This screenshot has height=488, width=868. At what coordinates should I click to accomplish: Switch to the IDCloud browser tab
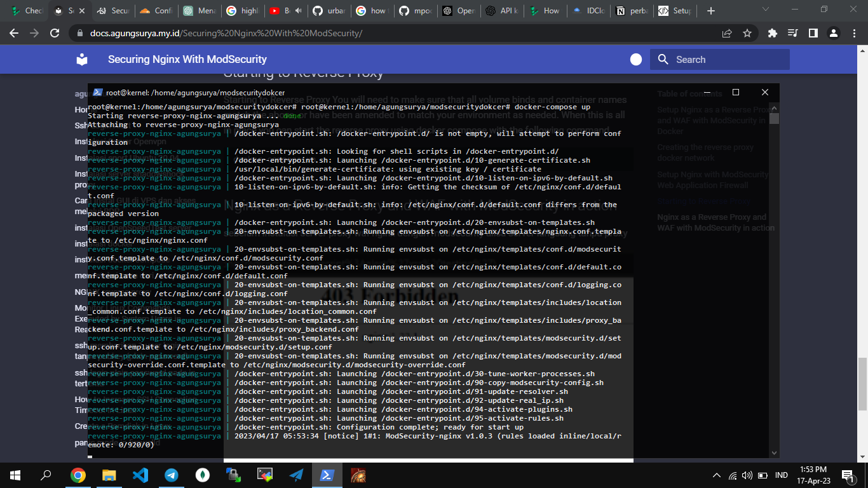(590, 11)
